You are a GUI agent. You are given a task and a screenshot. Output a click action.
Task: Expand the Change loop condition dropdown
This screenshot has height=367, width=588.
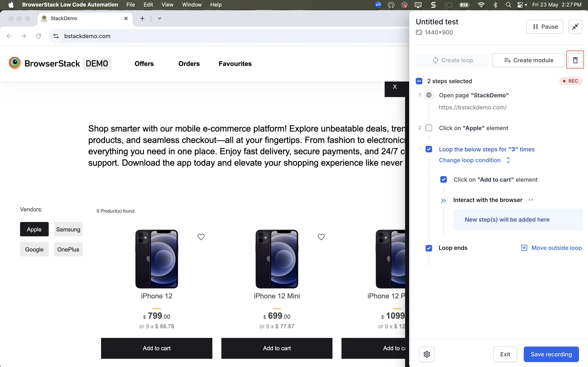click(475, 160)
